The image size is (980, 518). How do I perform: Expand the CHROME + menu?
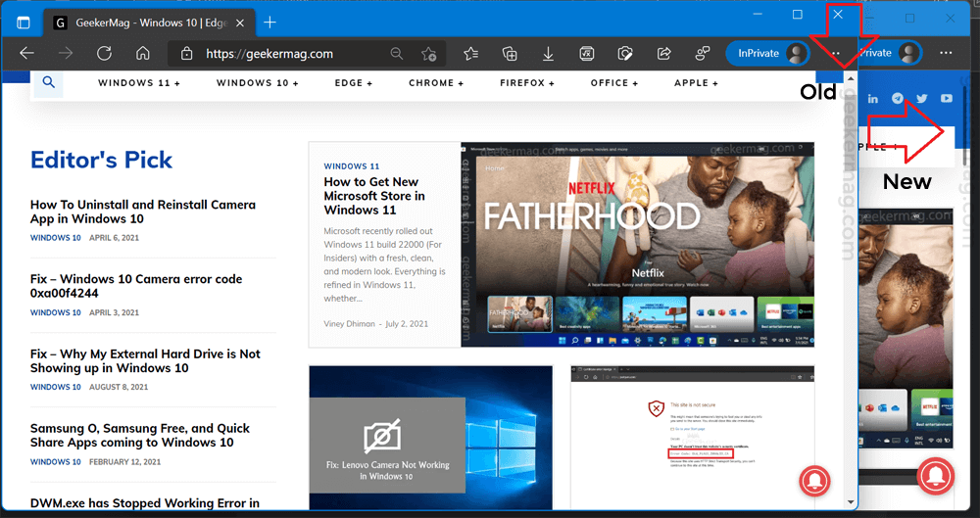point(436,83)
